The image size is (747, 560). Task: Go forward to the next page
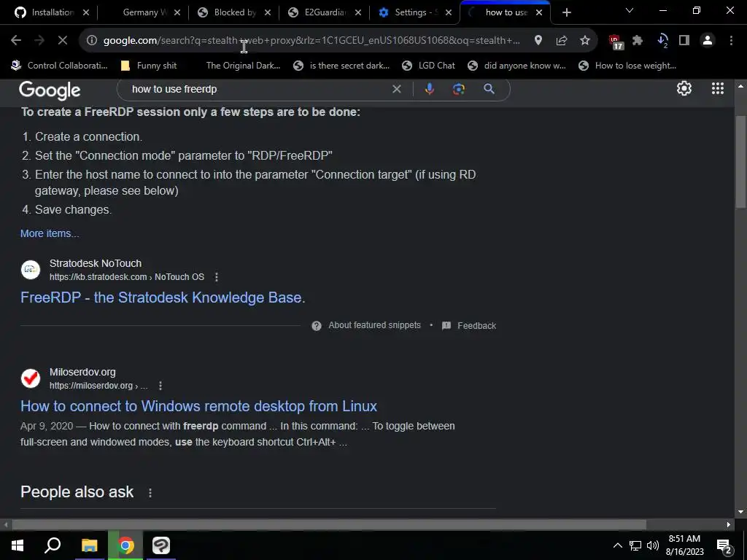tap(39, 41)
